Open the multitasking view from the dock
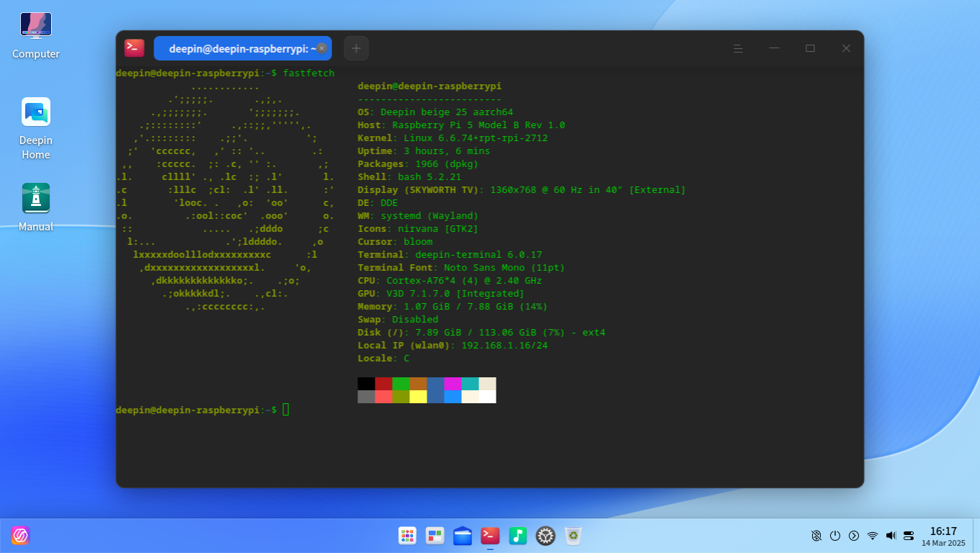This screenshot has width=980, height=553. pos(435,535)
